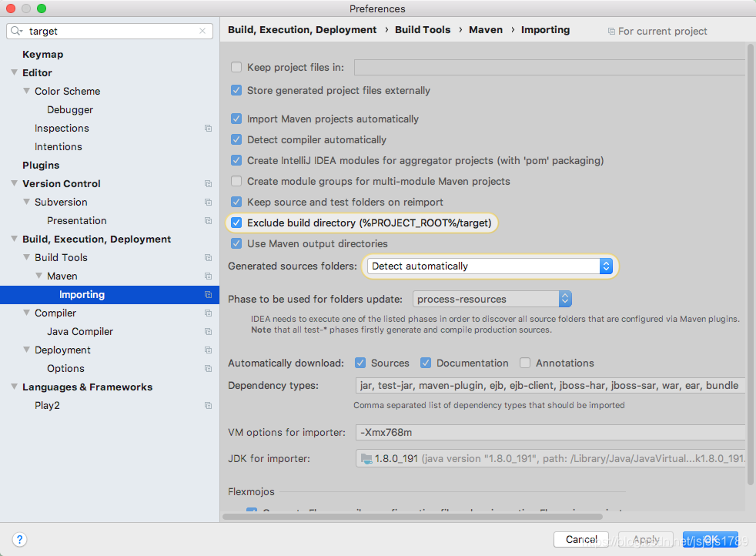This screenshot has width=756, height=556.
Task: Click the horizontal scrollbar of settings panel
Action: [412, 517]
